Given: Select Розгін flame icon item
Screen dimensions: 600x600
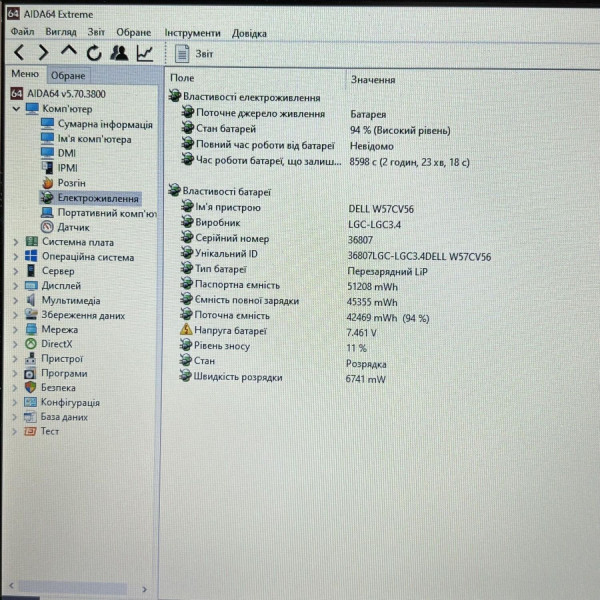Looking at the screenshot, I should (47, 183).
